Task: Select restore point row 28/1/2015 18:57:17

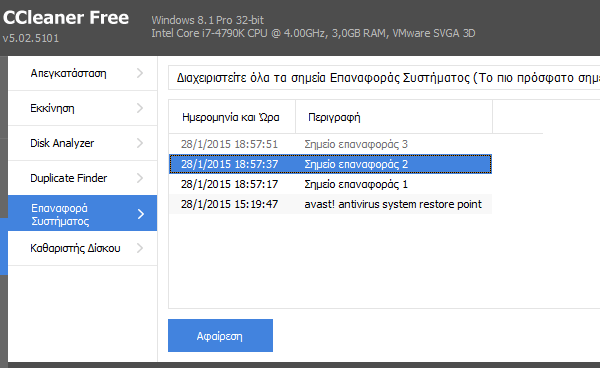Action: (330, 184)
